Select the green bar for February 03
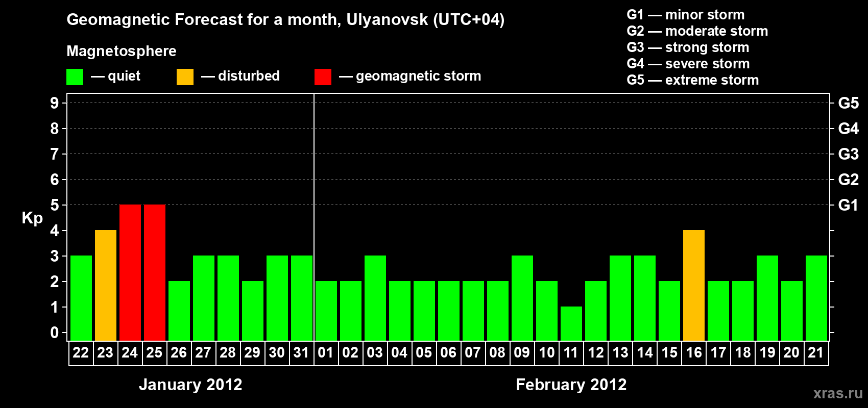 [375, 298]
